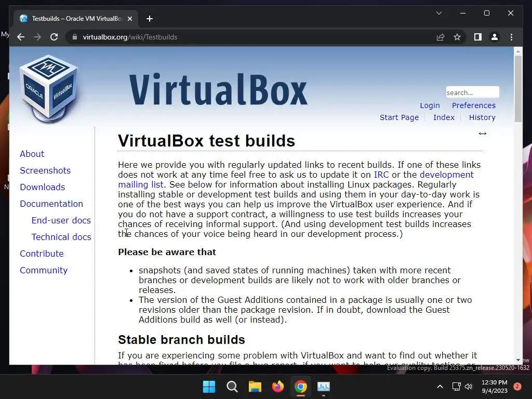Image resolution: width=532 pixels, height=399 pixels.
Task: Open network status tray icon
Action: (456, 387)
